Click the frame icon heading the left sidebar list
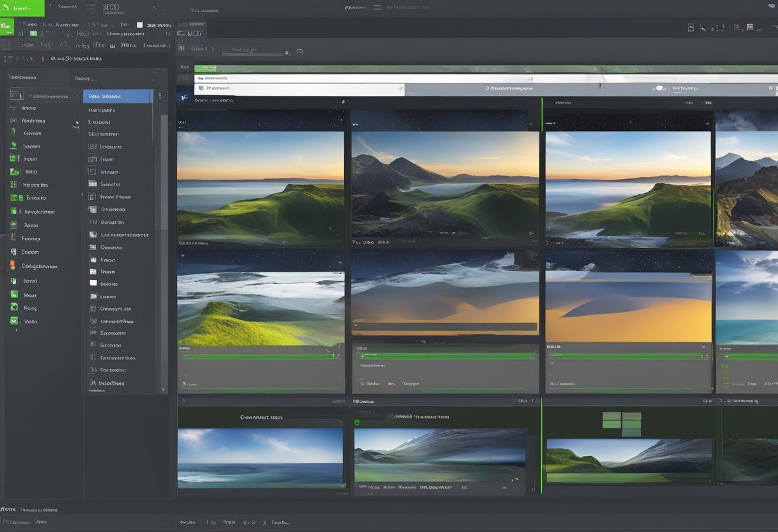 click(17, 95)
